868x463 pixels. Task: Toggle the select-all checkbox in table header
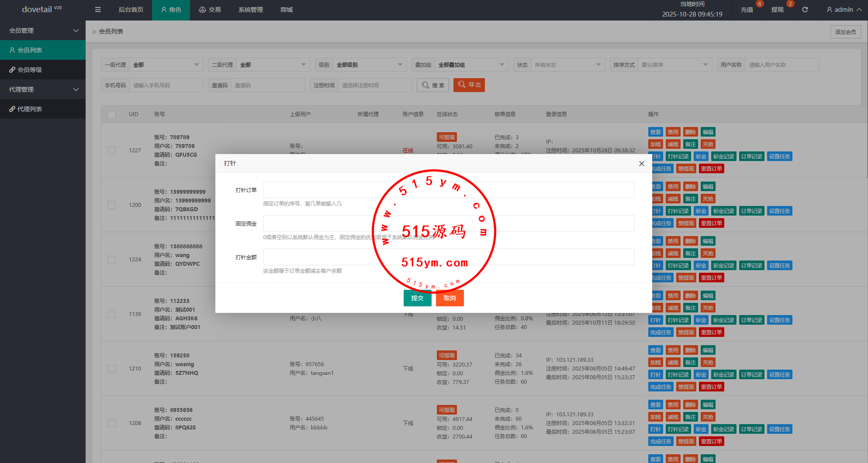pos(112,114)
